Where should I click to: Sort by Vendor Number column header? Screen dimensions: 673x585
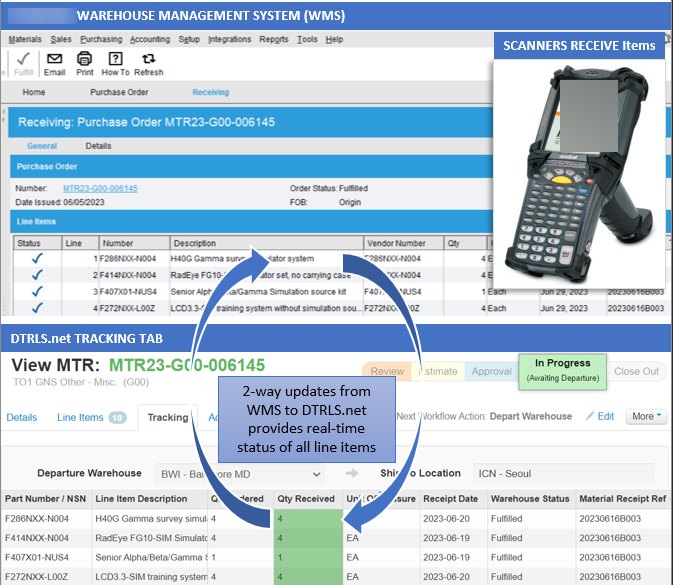click(403, 243)
